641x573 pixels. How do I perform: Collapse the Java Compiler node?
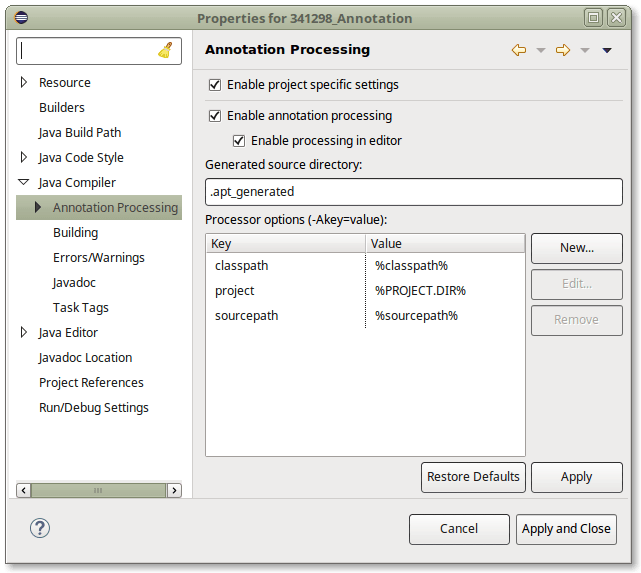click(24, 182)
